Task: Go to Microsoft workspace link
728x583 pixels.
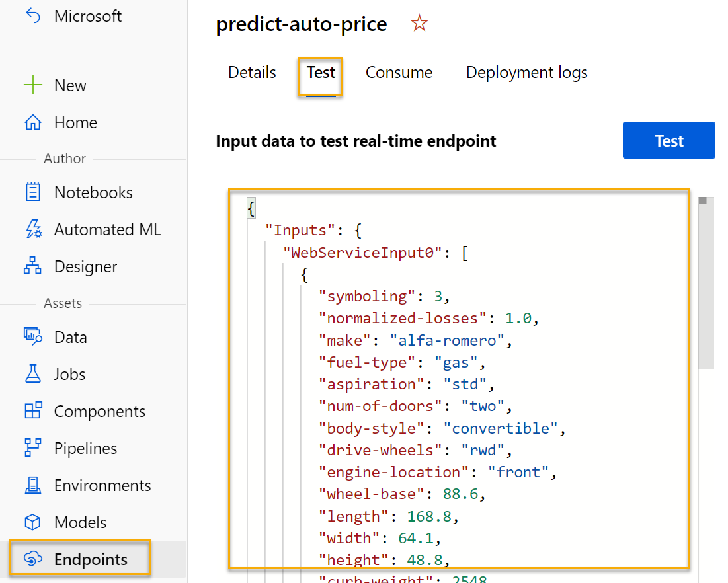Action: (88, 17)
